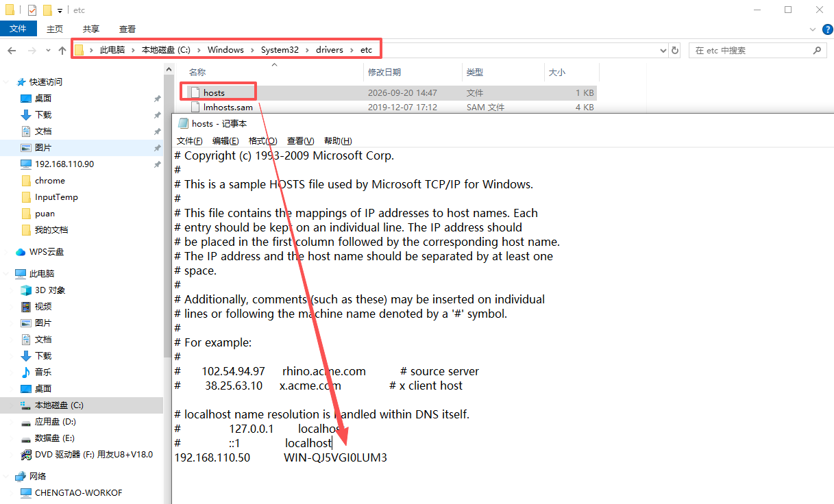Click the lmhosts.sam file icon
This screenshot has height=504, width=834.
point(195,107)
